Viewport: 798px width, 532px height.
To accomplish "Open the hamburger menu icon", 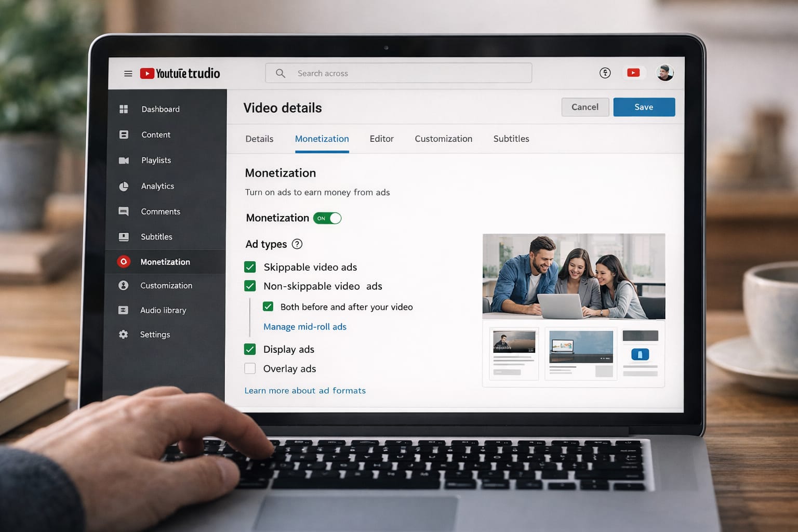I will [128, 74].
